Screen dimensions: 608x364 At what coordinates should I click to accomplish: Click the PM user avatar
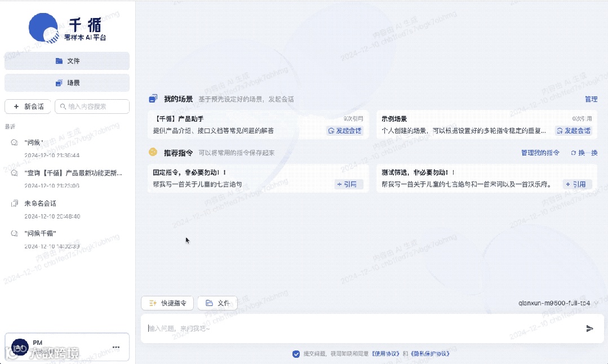pyautogui.click(x=20, y=347)
